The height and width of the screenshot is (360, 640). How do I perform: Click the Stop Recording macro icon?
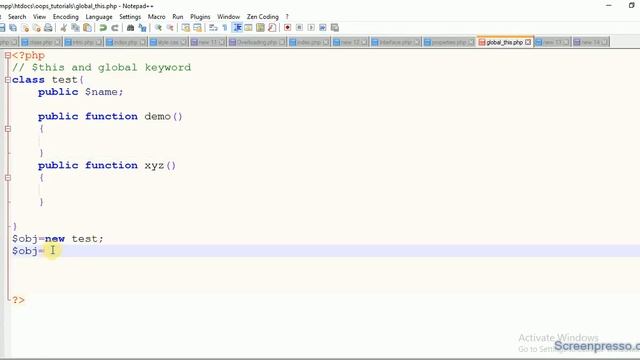coord(299,28)
